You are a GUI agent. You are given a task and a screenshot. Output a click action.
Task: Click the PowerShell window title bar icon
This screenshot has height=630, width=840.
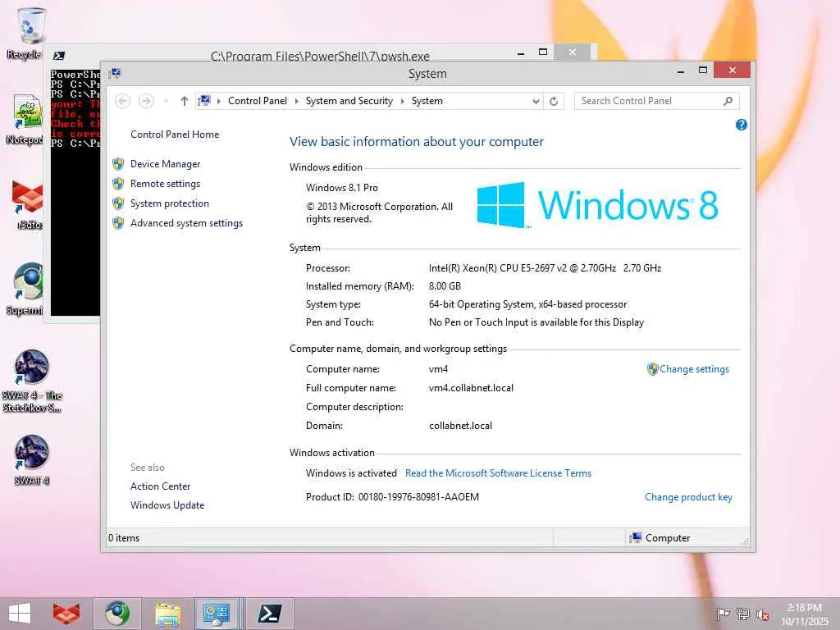[59, 56]
